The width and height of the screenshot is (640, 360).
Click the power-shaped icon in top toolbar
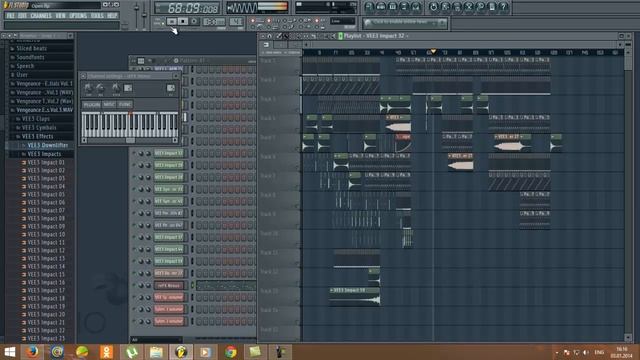pos(433,7)
